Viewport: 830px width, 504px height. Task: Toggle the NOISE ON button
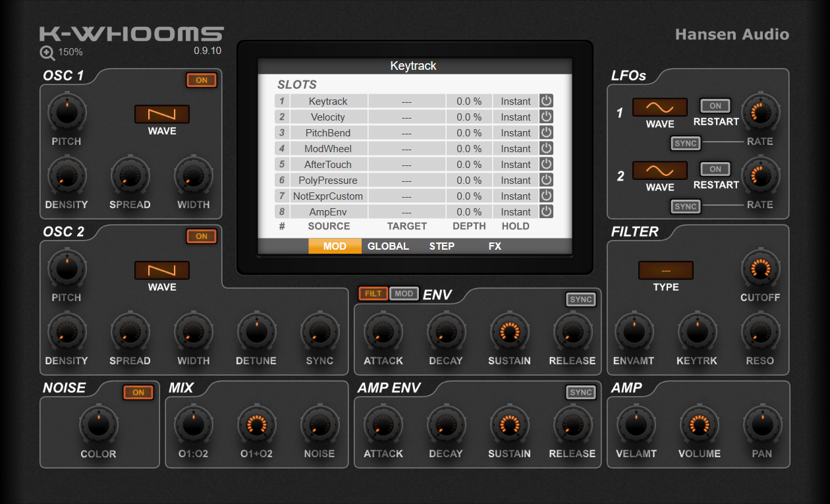138,393
